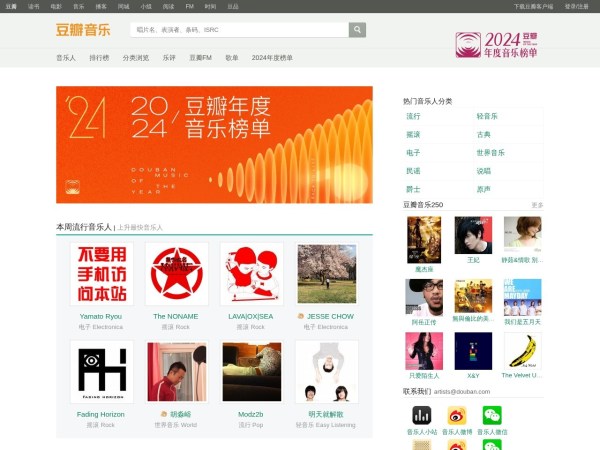Open JESSE CHOW cherry tree thumbnail
Screen dimensions: 600x450
coord(327,274)
